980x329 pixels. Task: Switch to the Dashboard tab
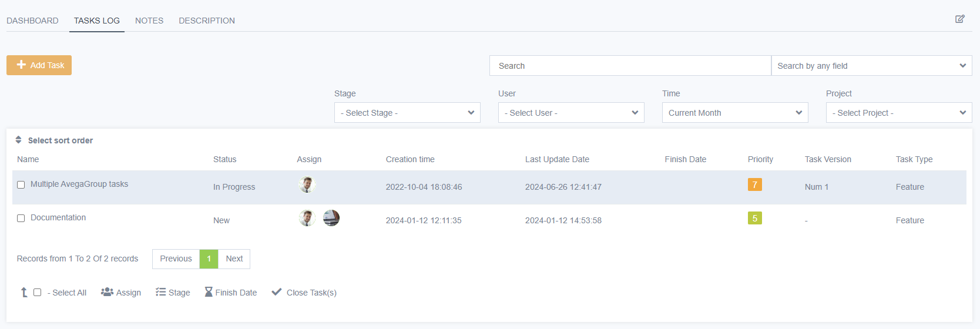[32, 21]
